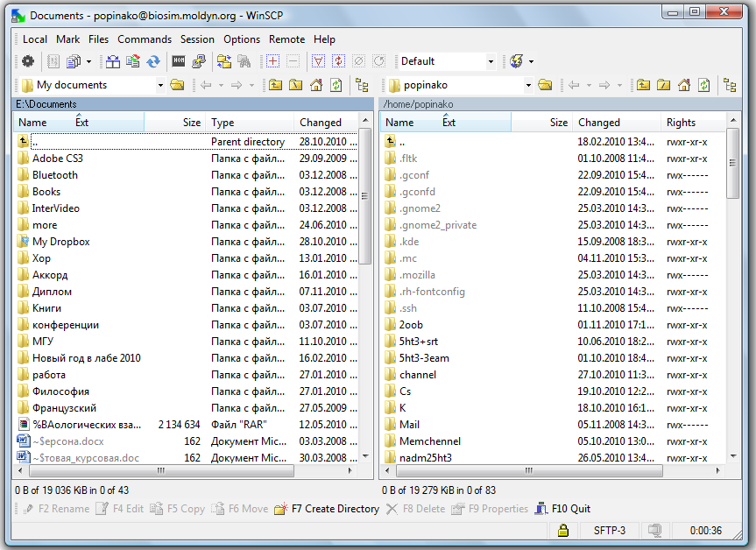Sort remote panel by Changed column
756x550 pixels.
(x=617, y=123)
